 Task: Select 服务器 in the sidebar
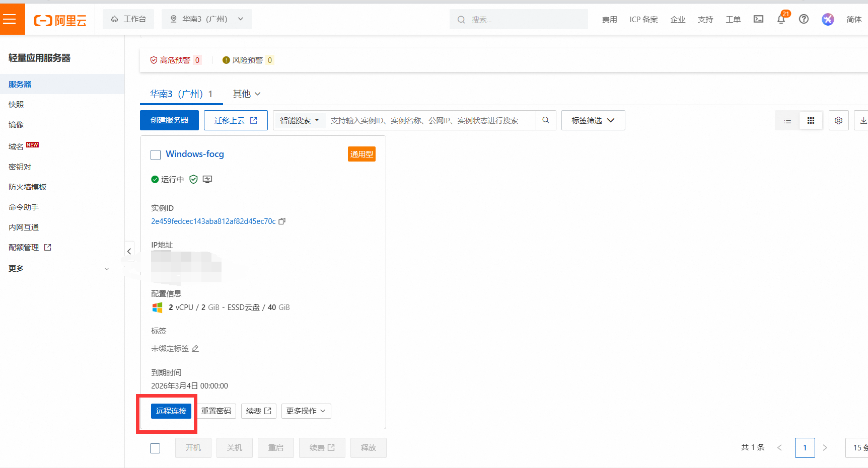62,84
